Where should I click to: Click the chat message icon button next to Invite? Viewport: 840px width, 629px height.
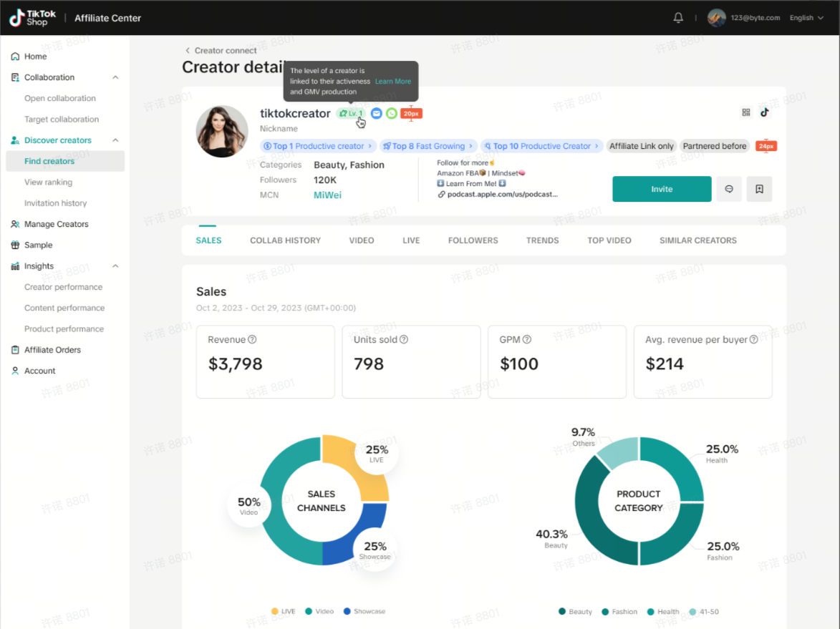pyautogui.click(x=729, y=189)
